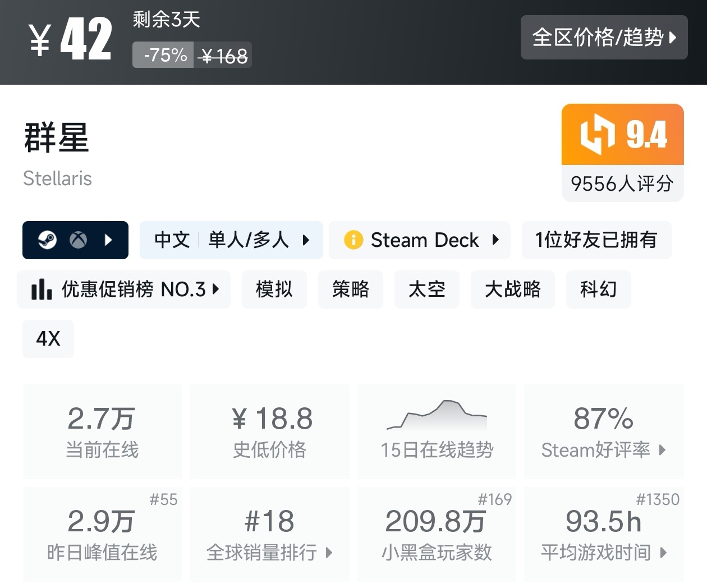Select the Steam platform icon
This screenshot has width=707, height=588.
[x=48, y=240]
